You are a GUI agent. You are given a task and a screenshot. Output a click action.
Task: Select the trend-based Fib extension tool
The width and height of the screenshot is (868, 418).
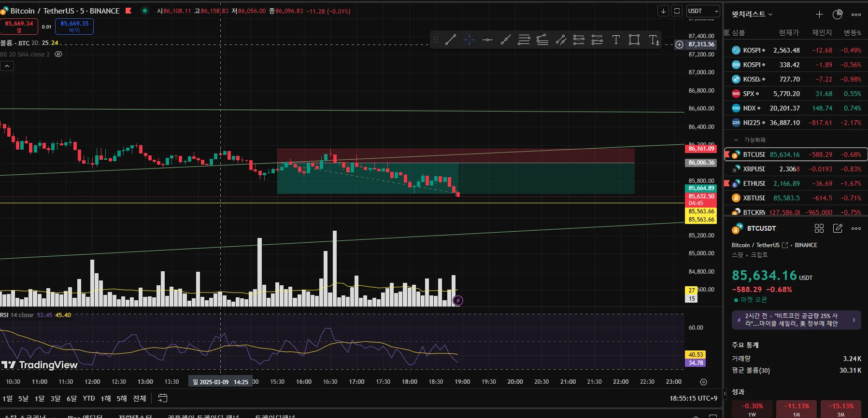coord(542,40)
